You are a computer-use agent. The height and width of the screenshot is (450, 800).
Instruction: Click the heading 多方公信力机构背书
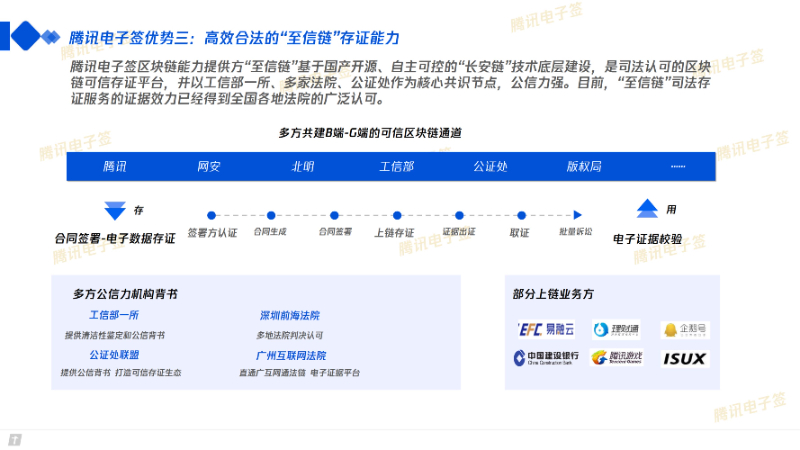tap(125, 294)
